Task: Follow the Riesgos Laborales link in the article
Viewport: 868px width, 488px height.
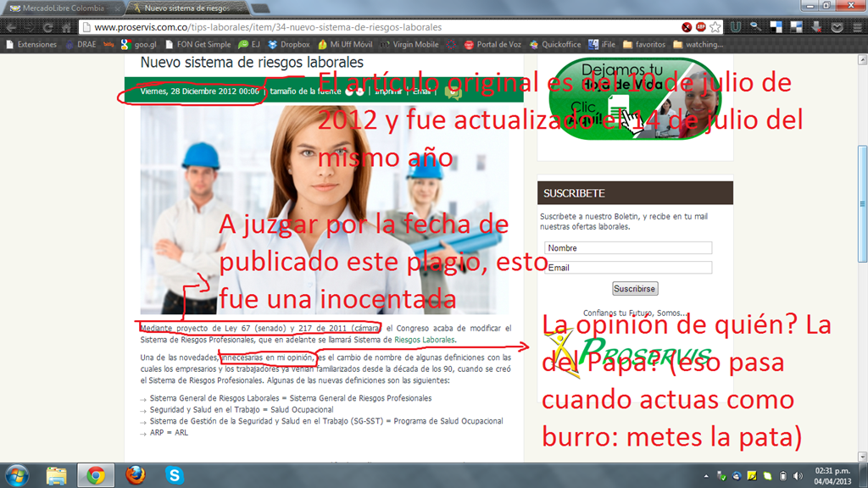Action: tap(425, 340)
